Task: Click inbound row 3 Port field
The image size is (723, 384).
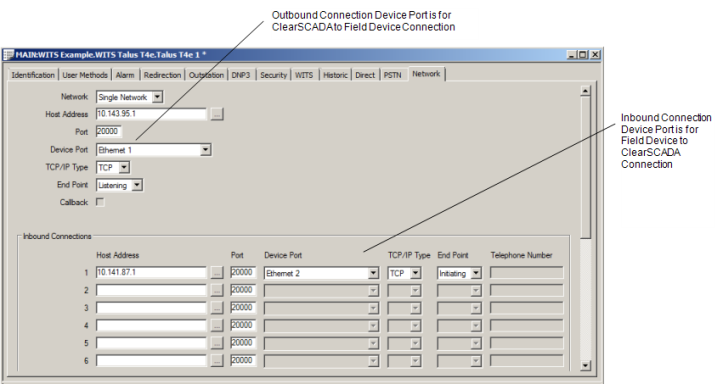Action: click(243, 308)
